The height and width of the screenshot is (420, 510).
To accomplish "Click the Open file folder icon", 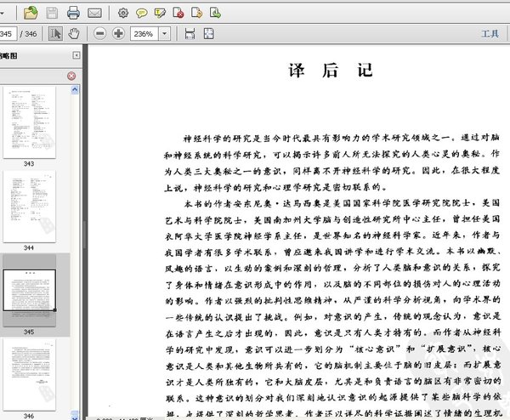I will pyautogui.click(x=31, y=13).
